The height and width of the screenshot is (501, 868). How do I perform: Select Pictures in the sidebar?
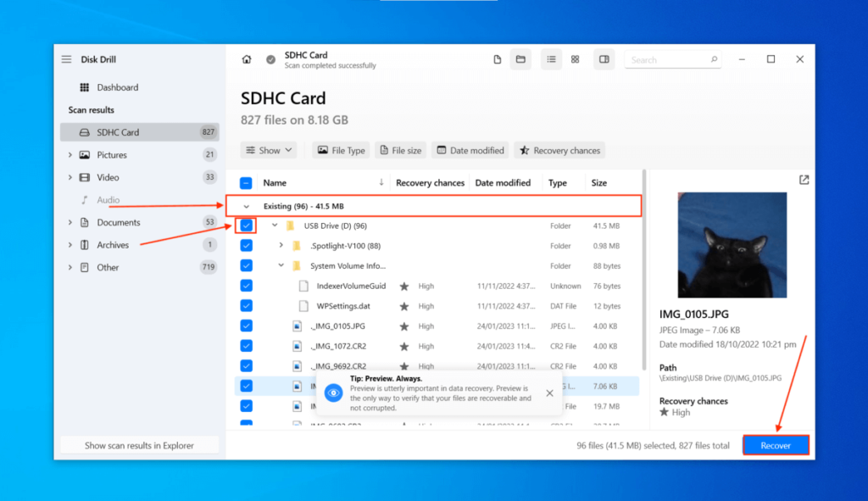[x=114, y=154]
